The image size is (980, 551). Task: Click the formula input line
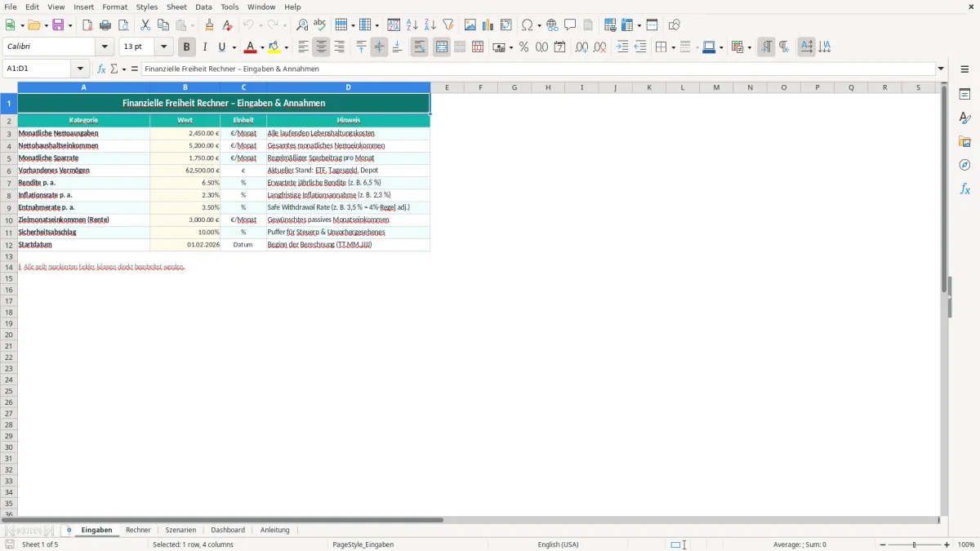click(538, 69)
